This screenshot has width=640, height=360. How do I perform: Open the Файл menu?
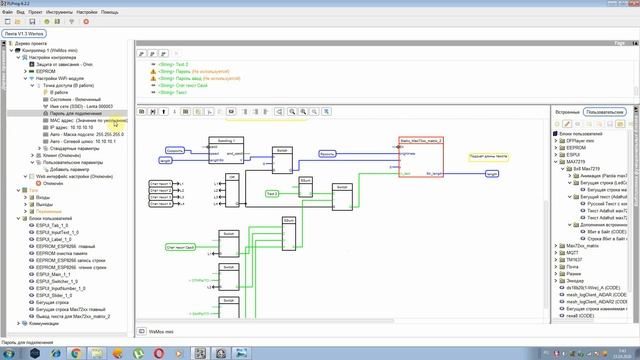click(7, 12)
